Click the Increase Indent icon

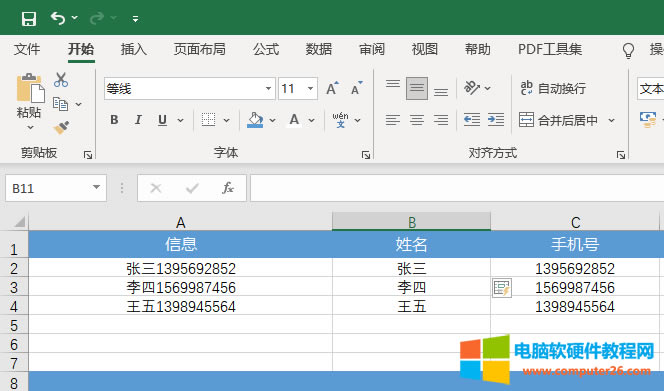[x=496, y=120]
